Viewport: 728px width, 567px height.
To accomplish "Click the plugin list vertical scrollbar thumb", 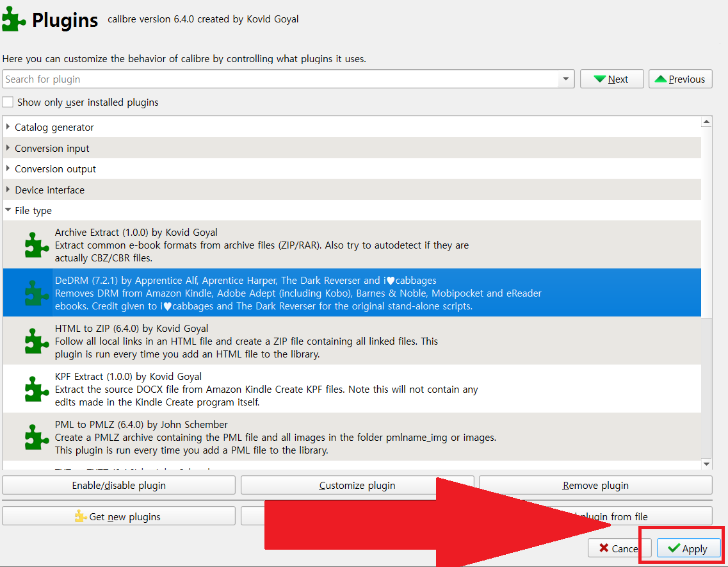I will coord(707,223).
